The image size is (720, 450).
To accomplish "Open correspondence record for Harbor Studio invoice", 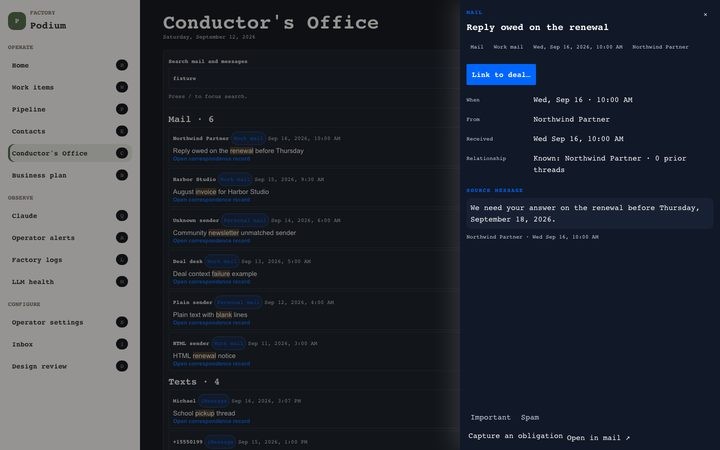I will 212,200.
